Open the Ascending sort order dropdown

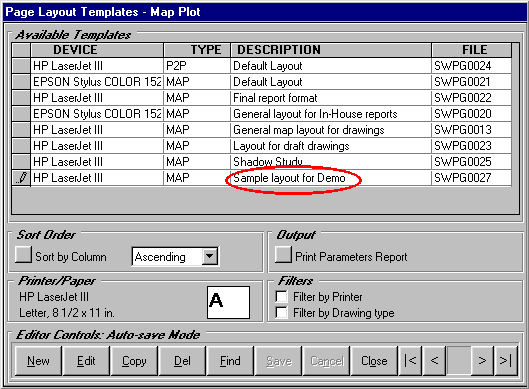pyautogui.click(x=210, y=256)
